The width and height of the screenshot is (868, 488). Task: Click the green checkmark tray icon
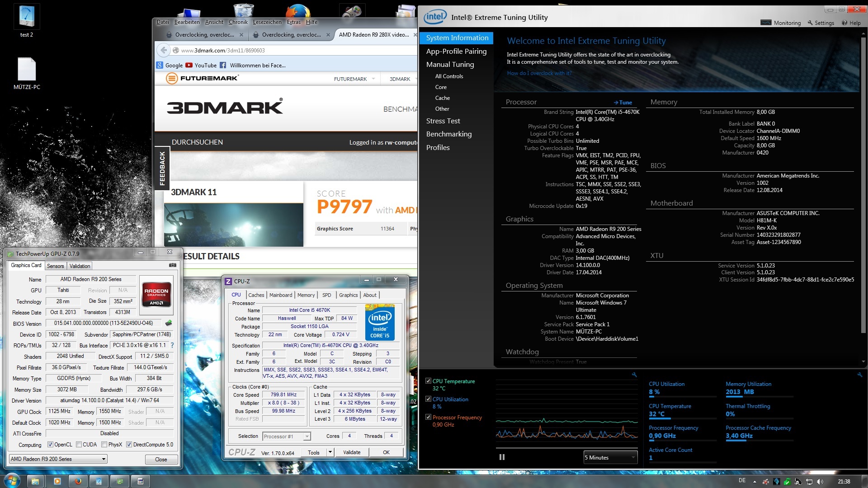point(787,482)
